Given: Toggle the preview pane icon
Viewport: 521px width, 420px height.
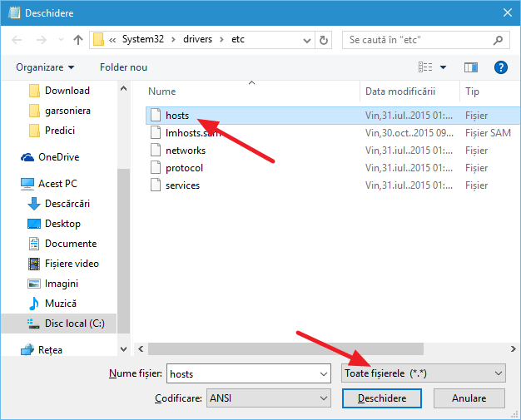Looking at the screenshot, I should point(471,67).
